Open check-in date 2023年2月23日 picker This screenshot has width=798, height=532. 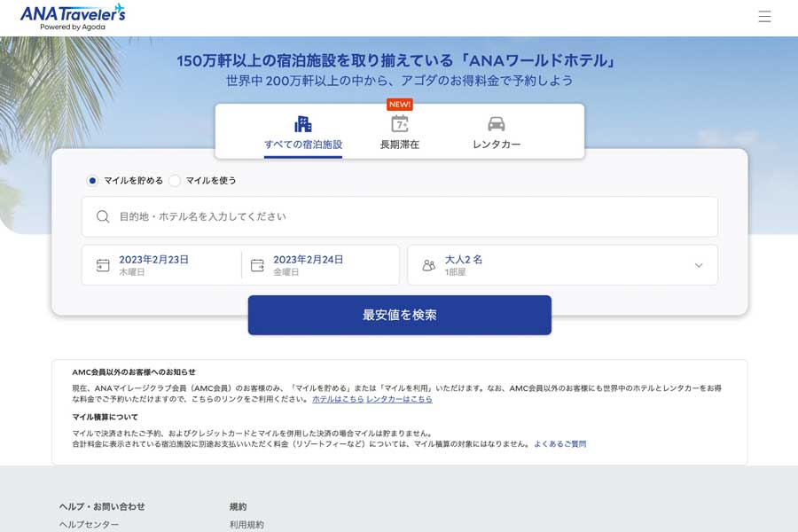click(x=162, y=265)
